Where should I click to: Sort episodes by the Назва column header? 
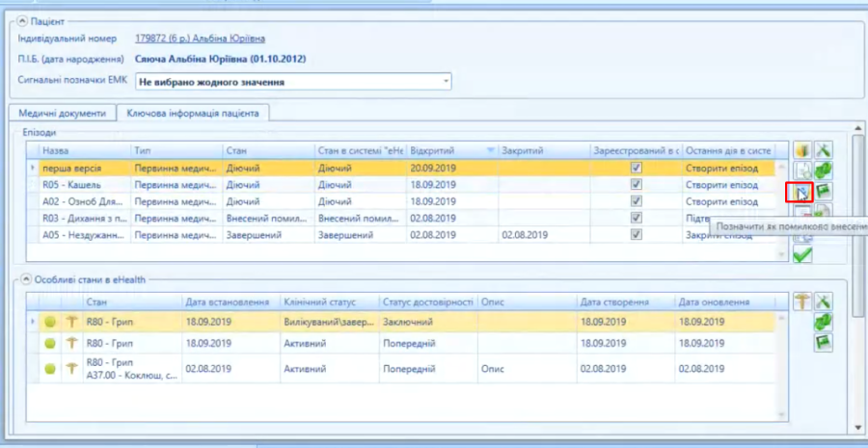click(84, 150)
